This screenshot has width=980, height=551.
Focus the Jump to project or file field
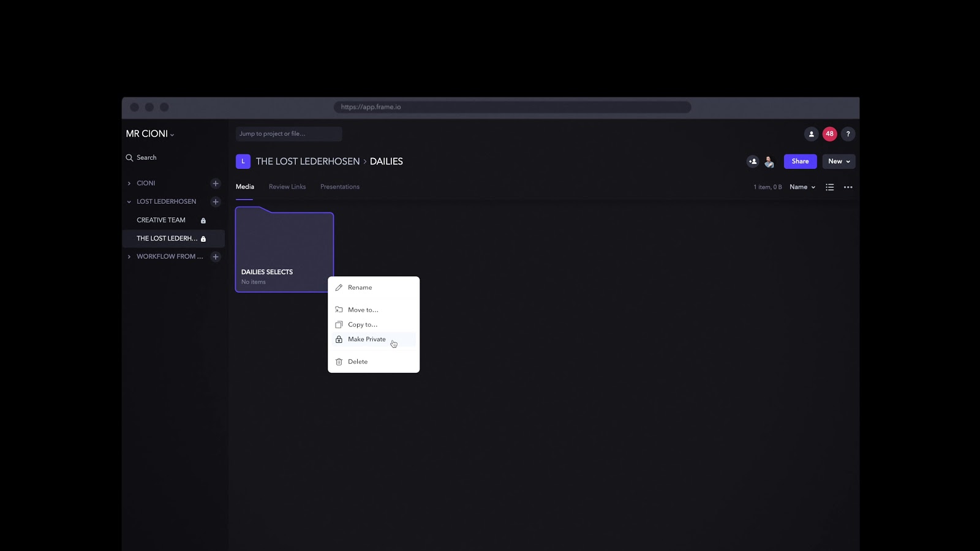click(288, 134)
